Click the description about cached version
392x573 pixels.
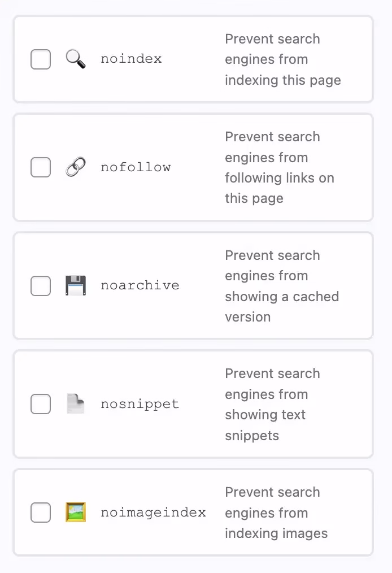pos(282,285)
